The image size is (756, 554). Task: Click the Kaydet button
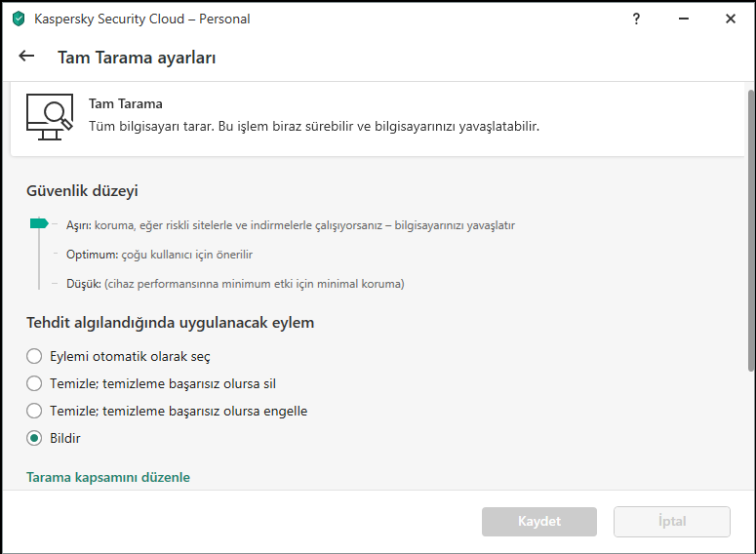539,521
